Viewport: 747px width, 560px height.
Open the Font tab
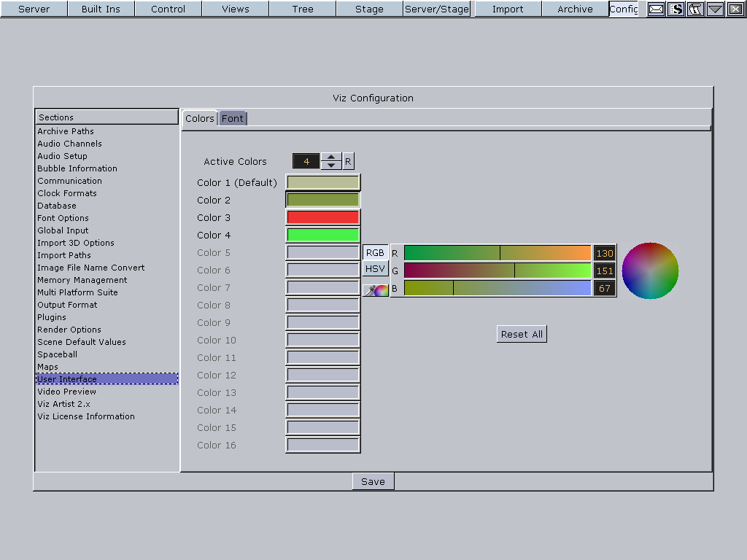click(233, 118)
